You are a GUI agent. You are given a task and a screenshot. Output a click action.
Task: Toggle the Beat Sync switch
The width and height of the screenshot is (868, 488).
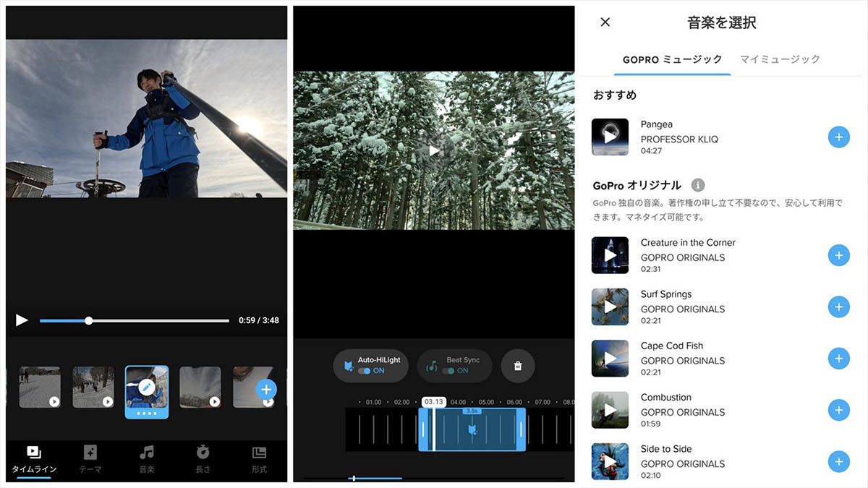point(448,371)
